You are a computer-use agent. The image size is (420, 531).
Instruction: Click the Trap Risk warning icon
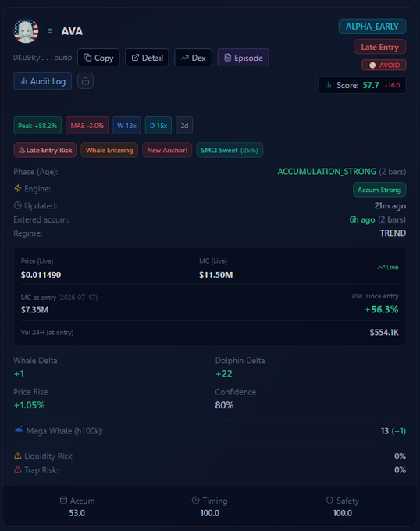pos(18,470)
